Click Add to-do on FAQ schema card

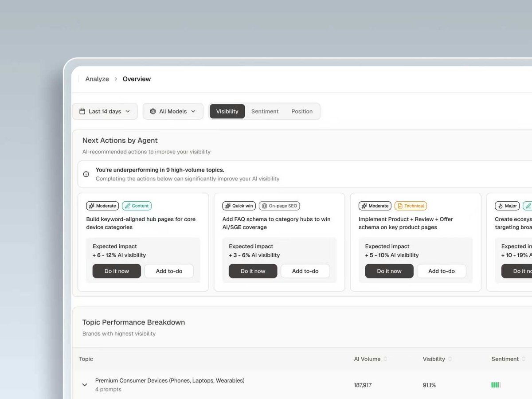click(305, 271)
